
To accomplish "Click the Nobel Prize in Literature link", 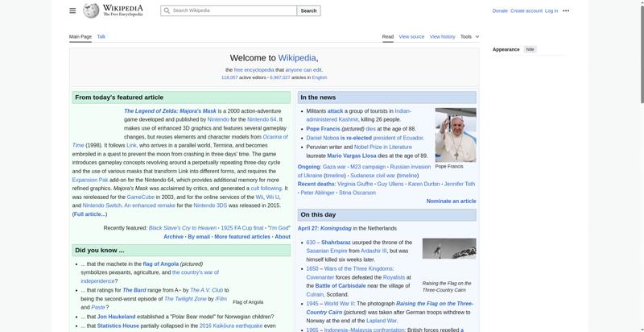I will click(x=383, y=147).
